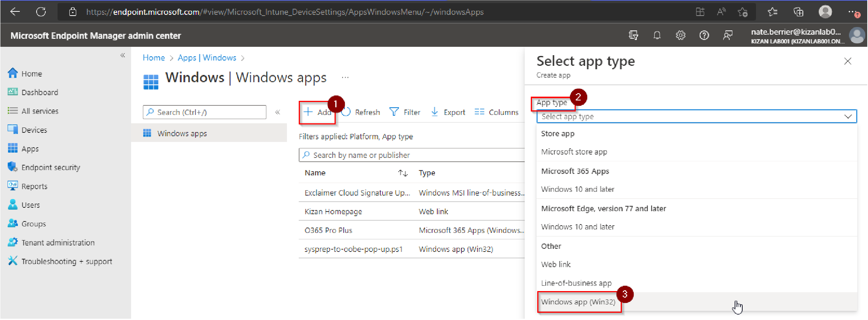Expand the Select app type dropdown
This screenshot has height=320, width=868.
pos(696,116)
